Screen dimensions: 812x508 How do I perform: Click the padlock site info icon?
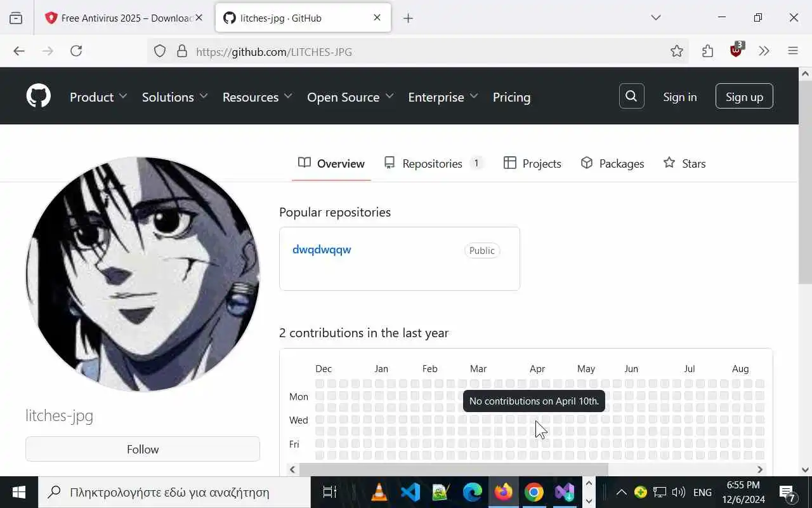tap(182, 51)
